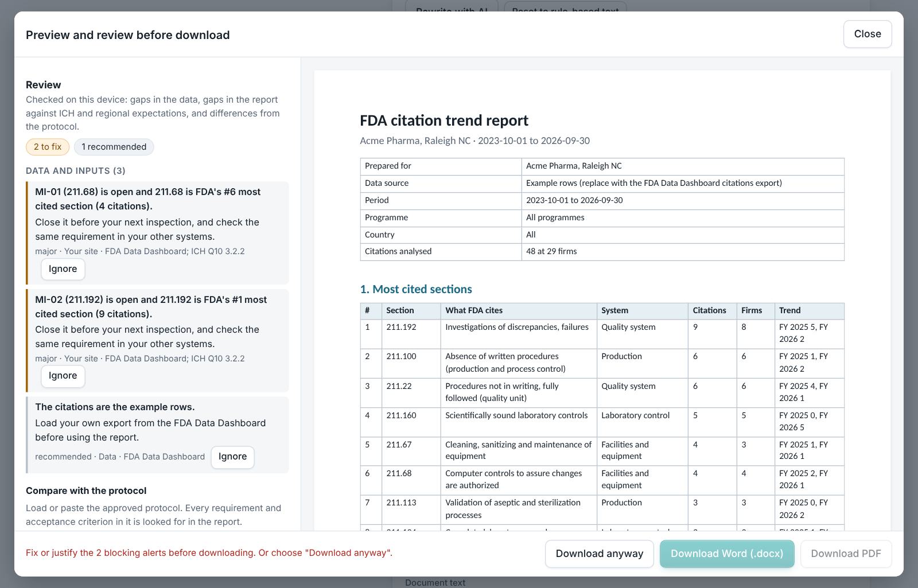Click 'Prepared for' label cell
The image size is (918, 588).
coord(441,166)
